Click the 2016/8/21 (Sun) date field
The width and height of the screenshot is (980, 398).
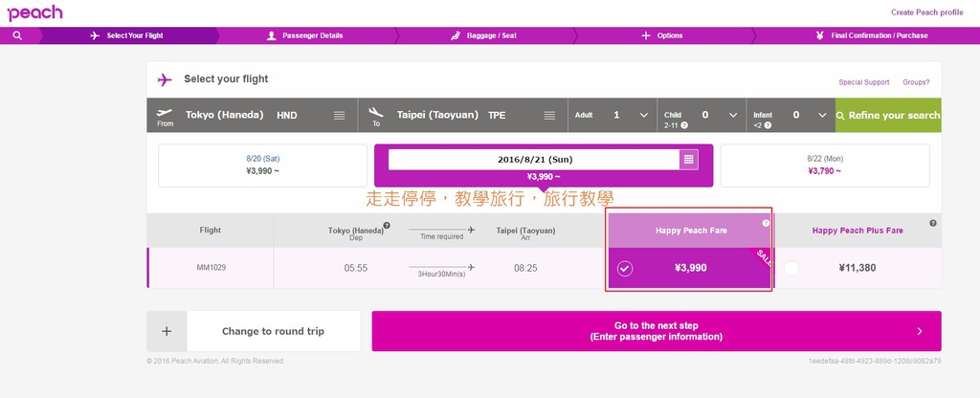(x=534, y=160)
